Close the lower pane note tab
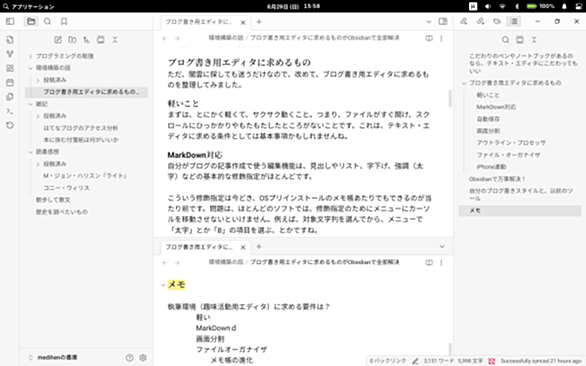586x366 pixels. (x=243, y=247)
